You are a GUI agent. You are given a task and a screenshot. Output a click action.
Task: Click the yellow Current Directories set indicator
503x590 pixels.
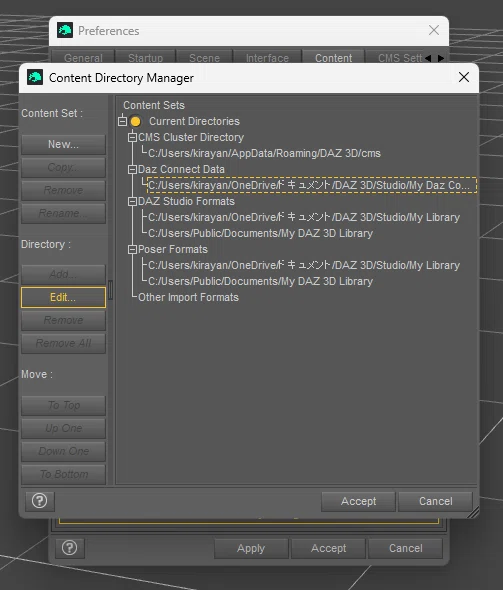pyautogui.click(x=135, y=122)
